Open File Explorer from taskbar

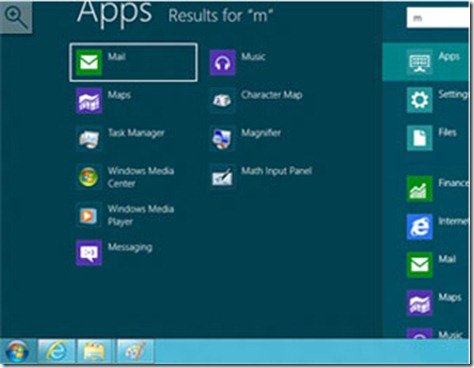point(95,351)
